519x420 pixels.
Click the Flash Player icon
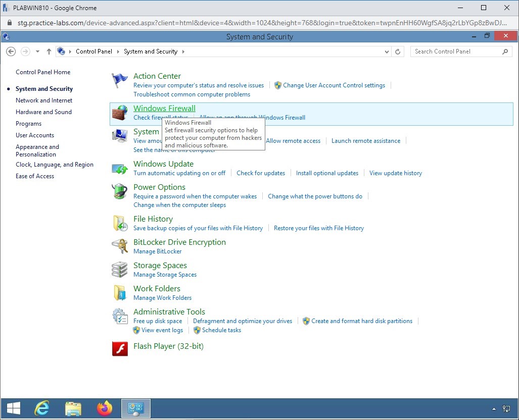[x=120, y=348]
